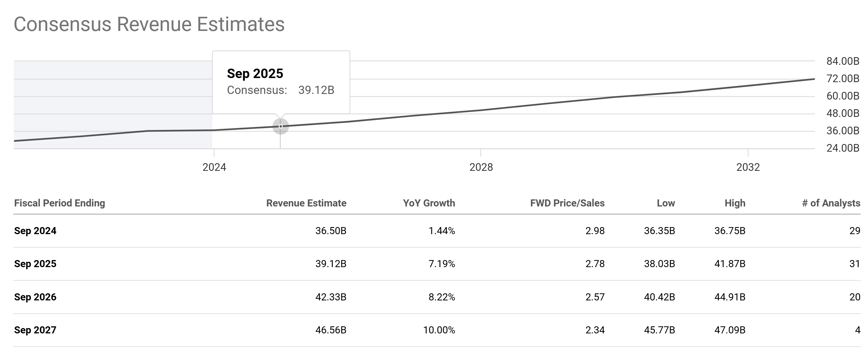The height and width of the screenshot is (349, 868).
Task: Select the Sep 2025 row label
Action: point(35,264)
